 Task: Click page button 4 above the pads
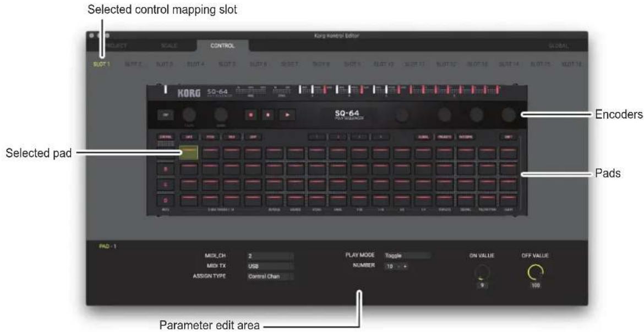pos(381,137)
